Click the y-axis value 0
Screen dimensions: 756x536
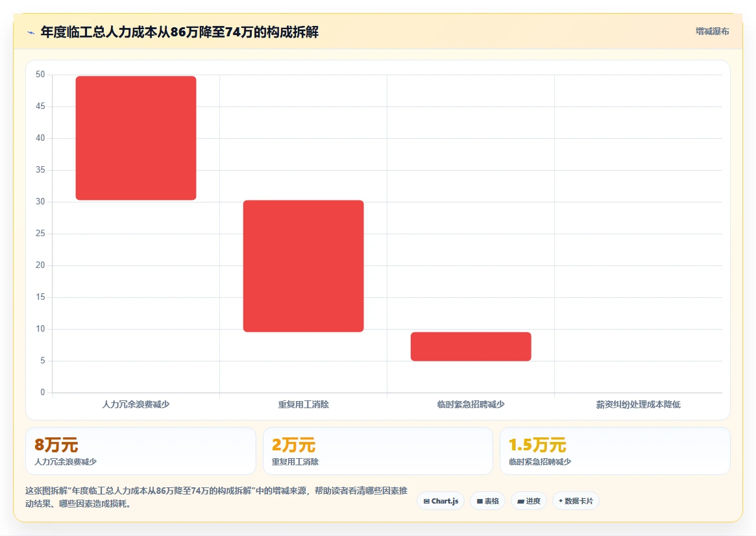42,393
